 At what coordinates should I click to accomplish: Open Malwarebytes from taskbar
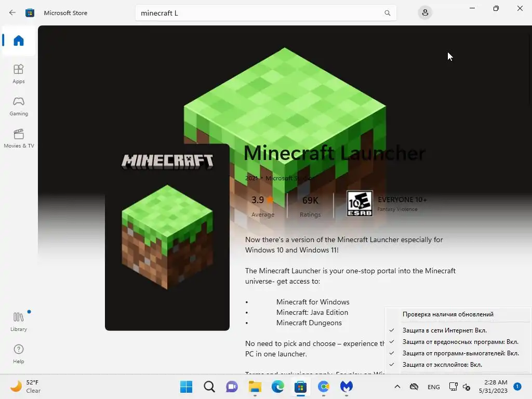(347, 387)
